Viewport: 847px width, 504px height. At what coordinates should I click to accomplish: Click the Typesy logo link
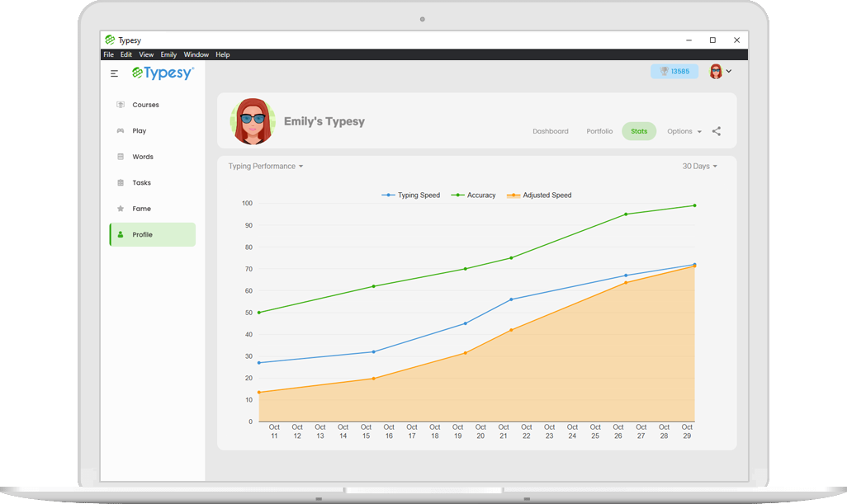[163, 73]
